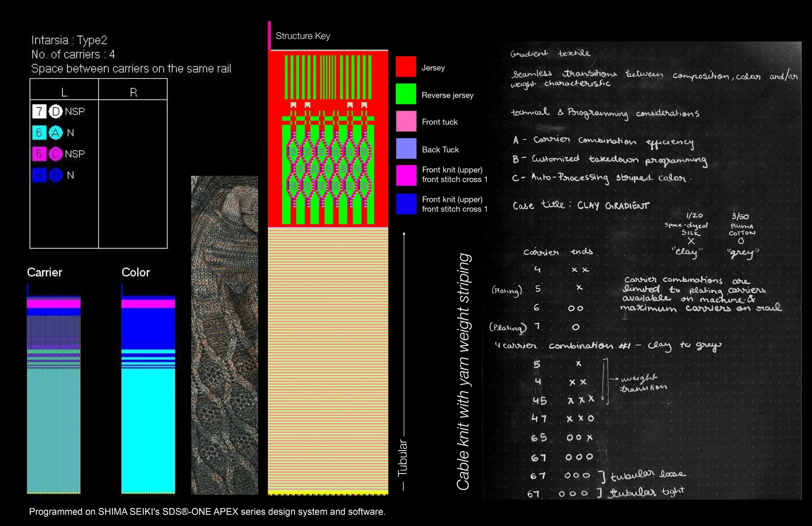The width and height of the screenshot is (812, 526).
Task: Click the 'No. of carriers : 4' text
Action: tap(73, 54)
